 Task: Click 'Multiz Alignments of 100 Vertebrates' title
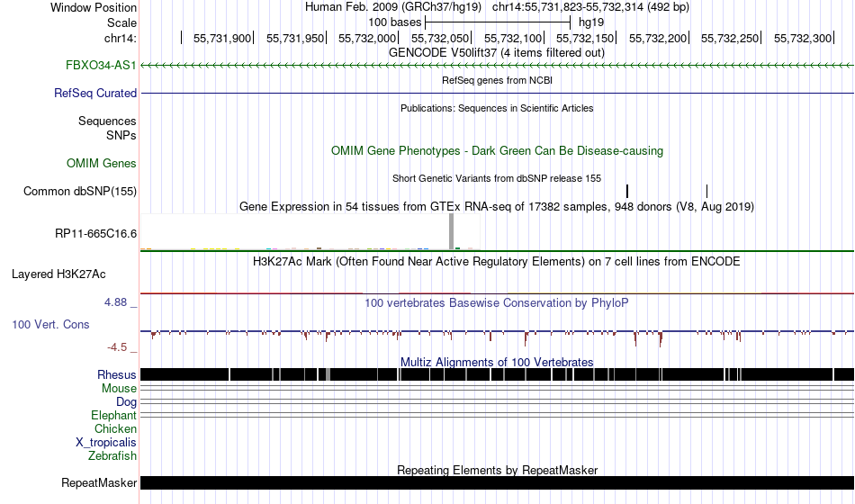coord(497,362)
